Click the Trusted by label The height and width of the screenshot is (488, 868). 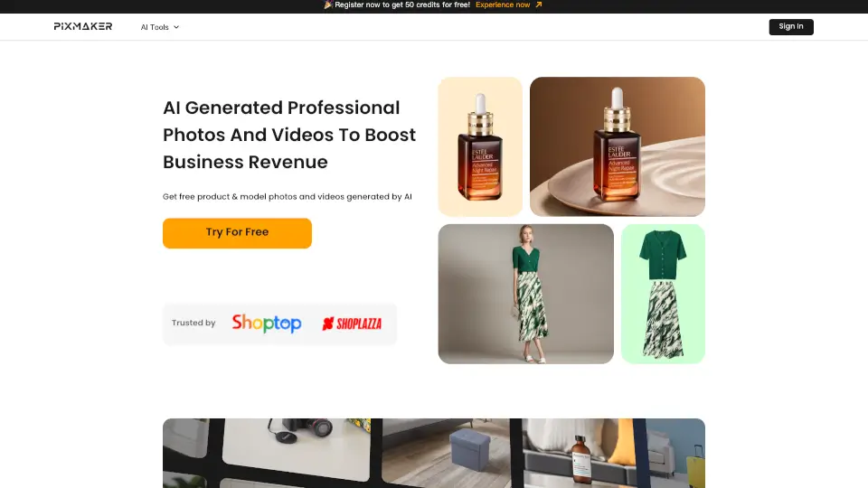tap(193, 324)
